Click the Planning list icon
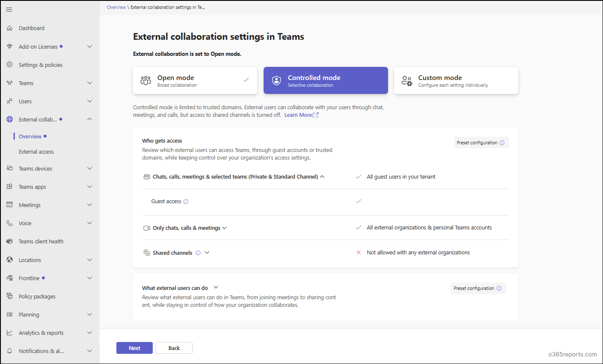The width and height of the screenshot is (603, 364). [10, 314]
